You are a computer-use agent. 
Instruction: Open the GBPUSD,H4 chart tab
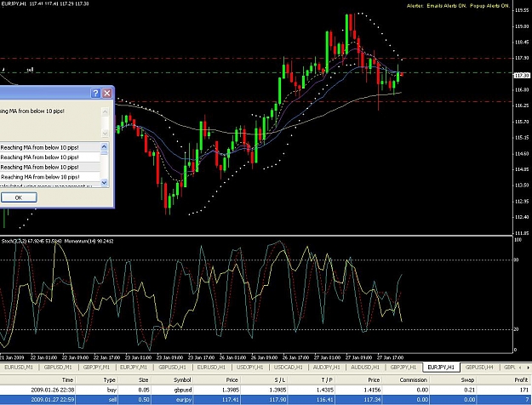point(479,368)
